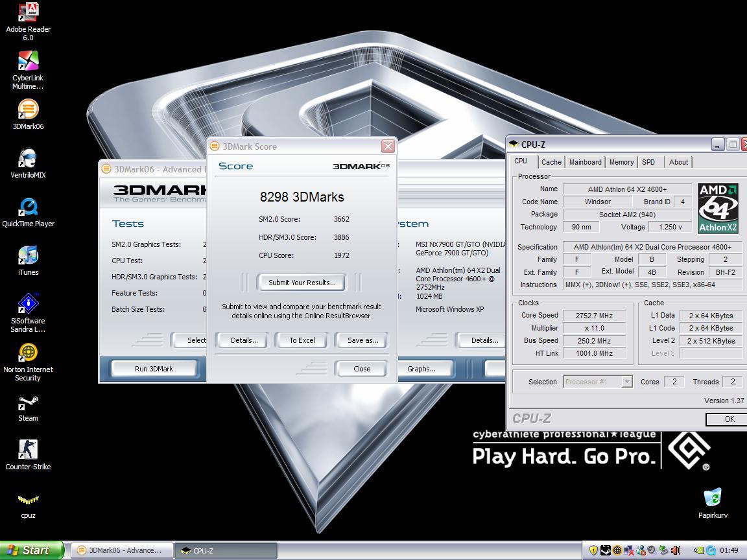Select the 3DMark06 desktop shortcut
Screen dimensions: 747x560
click(28, 110)
